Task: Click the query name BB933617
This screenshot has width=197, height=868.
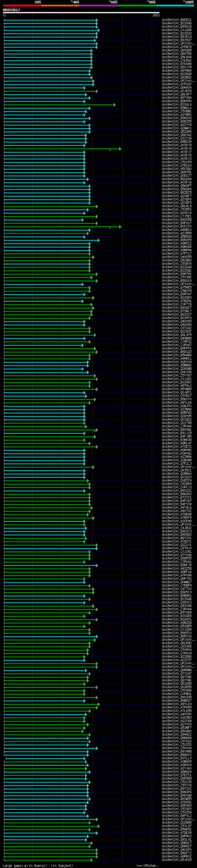Action: coord(11,10)
